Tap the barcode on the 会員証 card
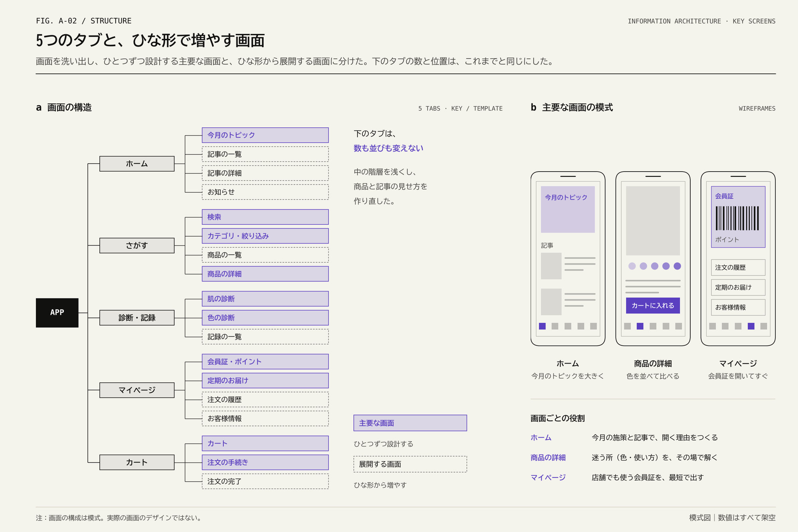The image size is (798, 532). click(737, 218)
